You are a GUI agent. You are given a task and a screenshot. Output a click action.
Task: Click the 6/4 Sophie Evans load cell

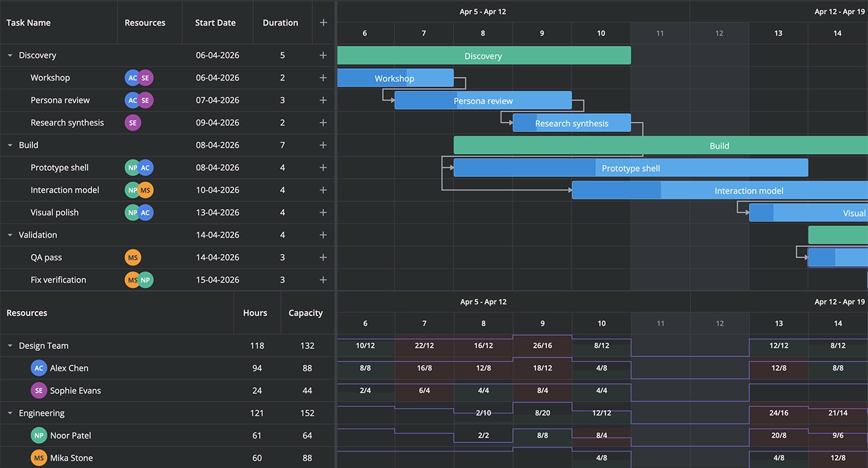pyautogui.click(x=424, y=390)
